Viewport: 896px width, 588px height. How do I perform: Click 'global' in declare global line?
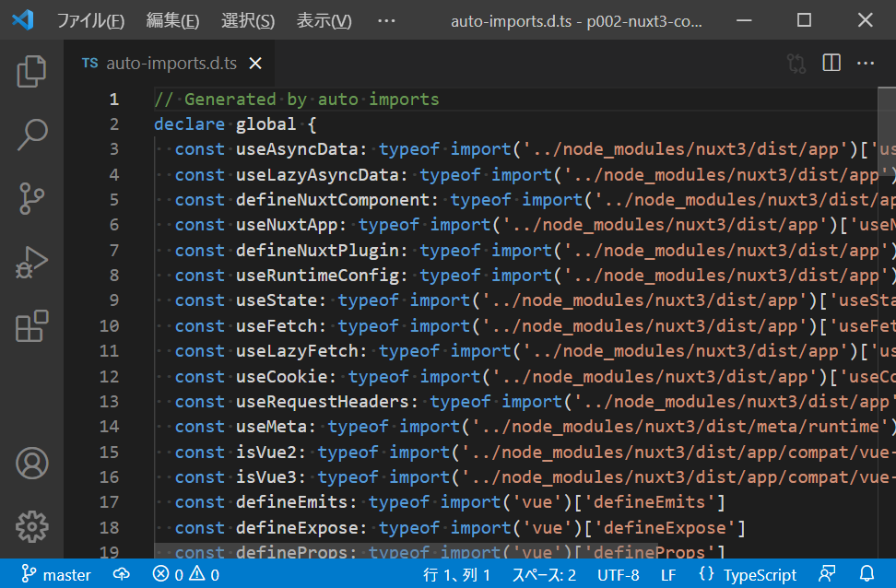coord(265,124)
